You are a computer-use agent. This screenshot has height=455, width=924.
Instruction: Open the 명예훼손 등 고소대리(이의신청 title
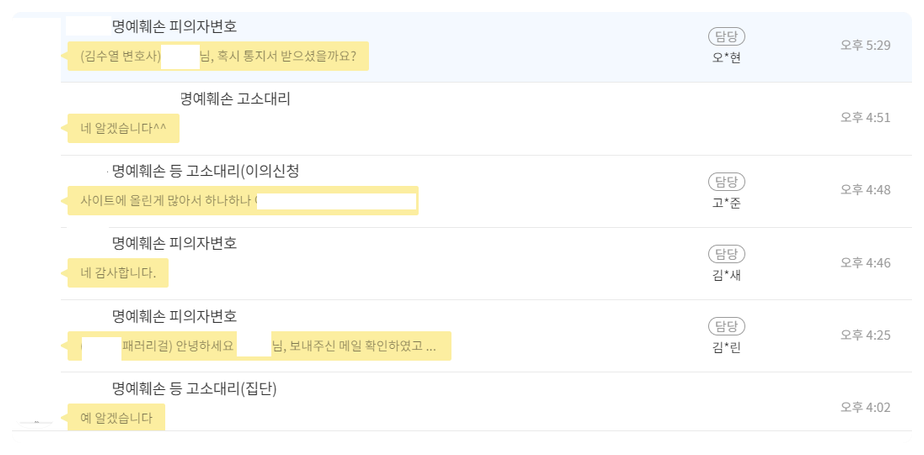point(205,171)
